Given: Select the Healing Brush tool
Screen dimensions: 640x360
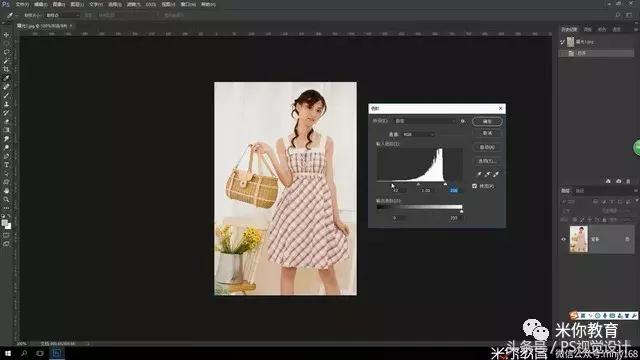Looking at the screenshot, I should click(6, 87).
